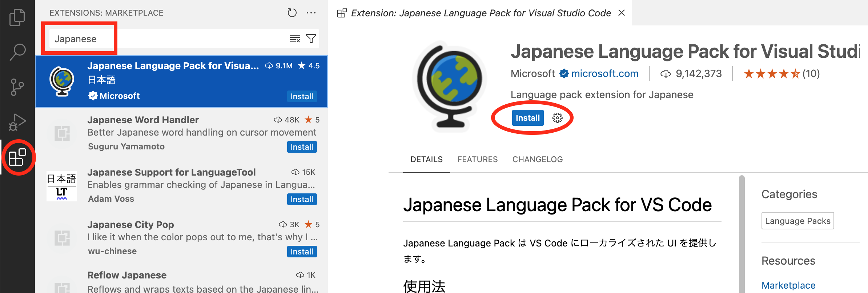868x293 pixels.
Task: Open the Source Control view
Action: click(x=17, y=87)
